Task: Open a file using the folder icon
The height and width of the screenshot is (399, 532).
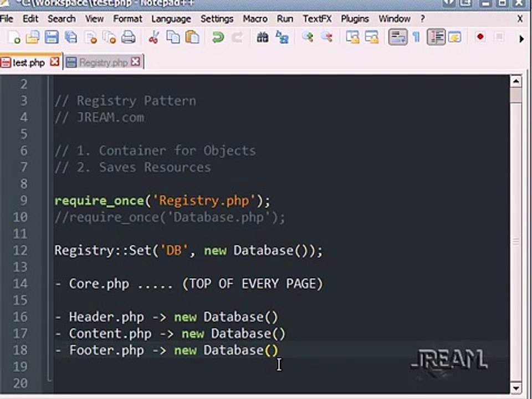Action: point(33,37)
